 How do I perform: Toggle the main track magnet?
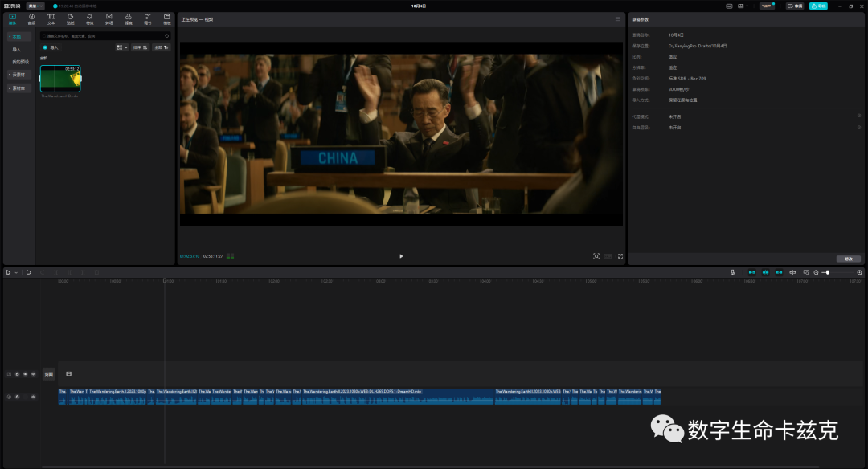[x=751, y=273]
